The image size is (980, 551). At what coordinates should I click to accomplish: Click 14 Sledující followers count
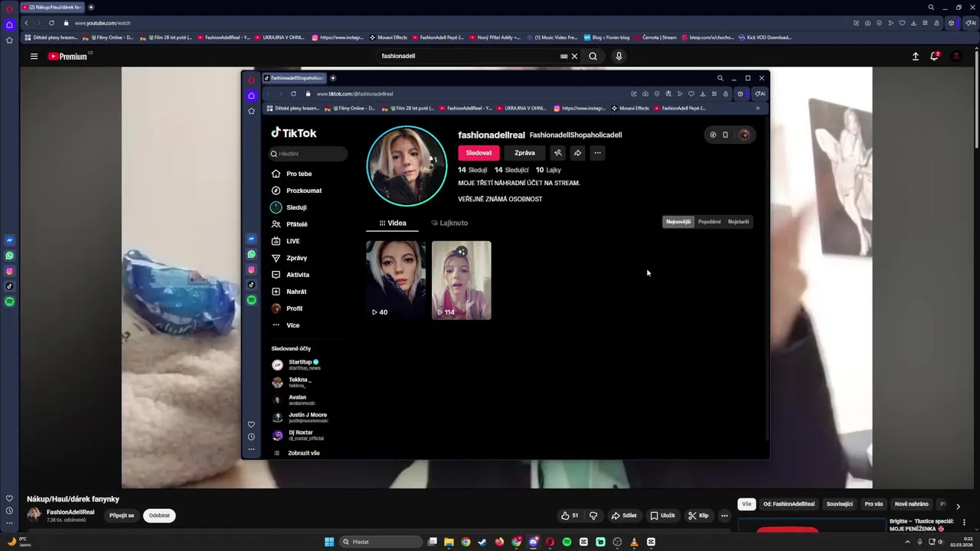(511, 170)
